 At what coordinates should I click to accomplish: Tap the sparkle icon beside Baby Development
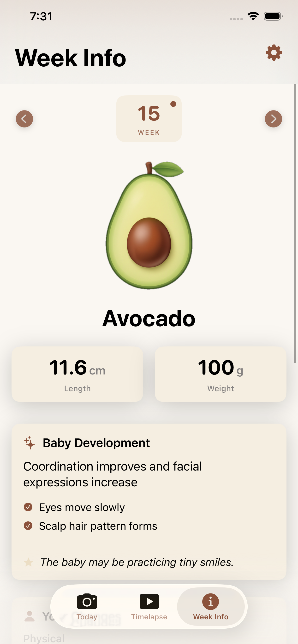pyautogui.click(x=30, y=443)
